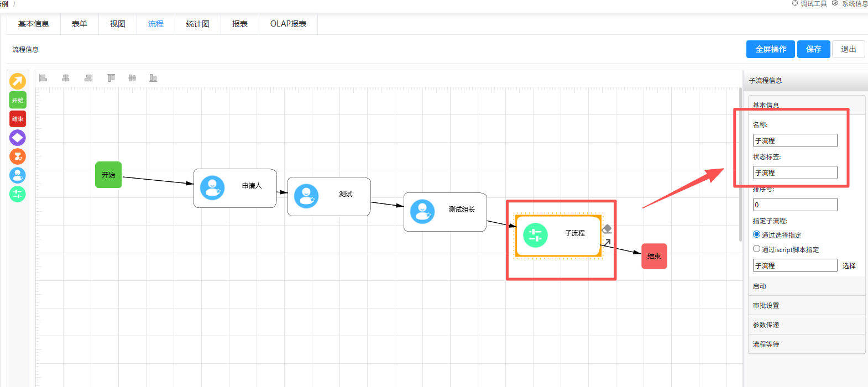This screenshot has width=868, height=387.
Task: Focus the 指定子流程 text field
Action: [795, 265]
